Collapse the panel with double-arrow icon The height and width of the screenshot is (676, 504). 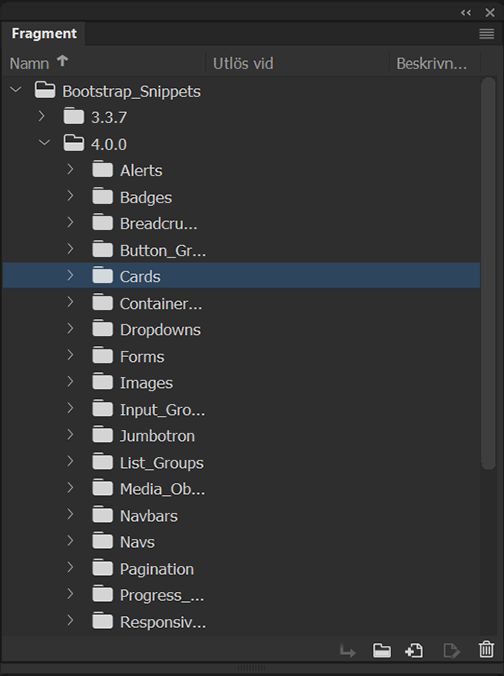[x=466, y=13]
